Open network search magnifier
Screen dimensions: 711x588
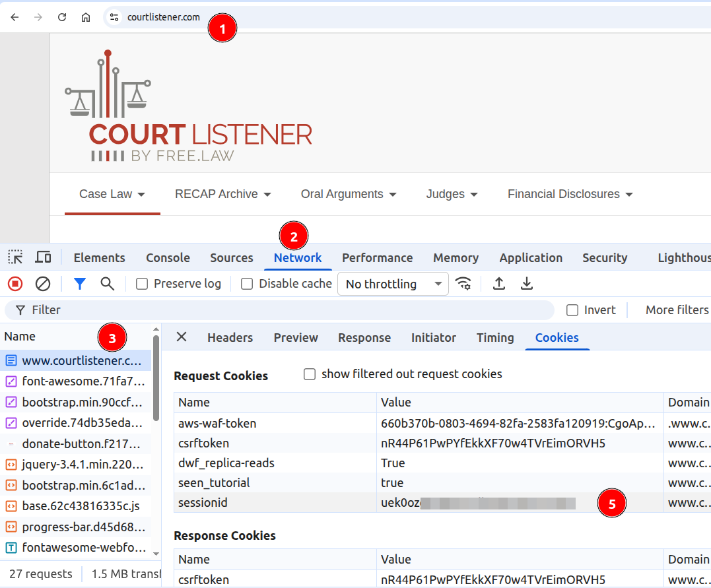click(x=107, y=284)
